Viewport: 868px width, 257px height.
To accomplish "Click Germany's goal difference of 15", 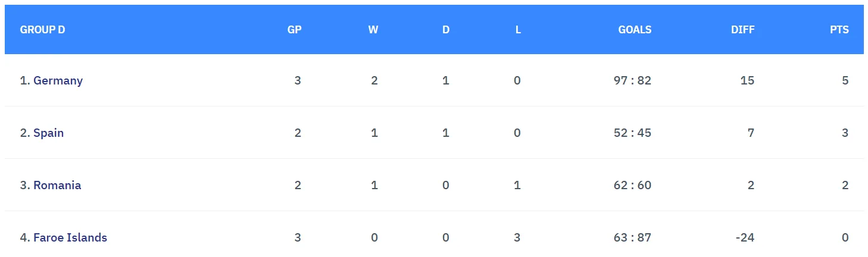I will (x=747, y=80).
